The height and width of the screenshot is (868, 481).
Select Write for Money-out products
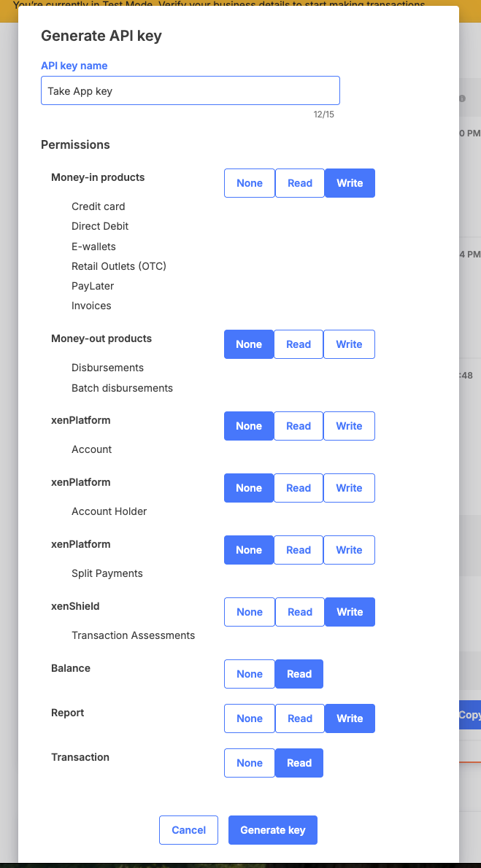pyautogui.click(x=349, y=344)
